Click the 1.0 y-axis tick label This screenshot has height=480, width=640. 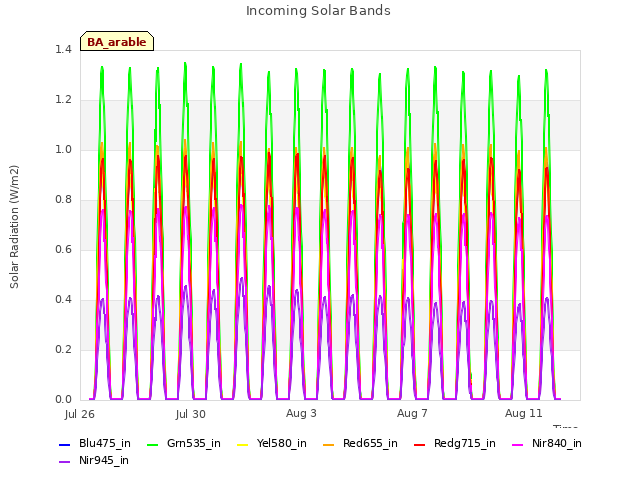(63, 149)
